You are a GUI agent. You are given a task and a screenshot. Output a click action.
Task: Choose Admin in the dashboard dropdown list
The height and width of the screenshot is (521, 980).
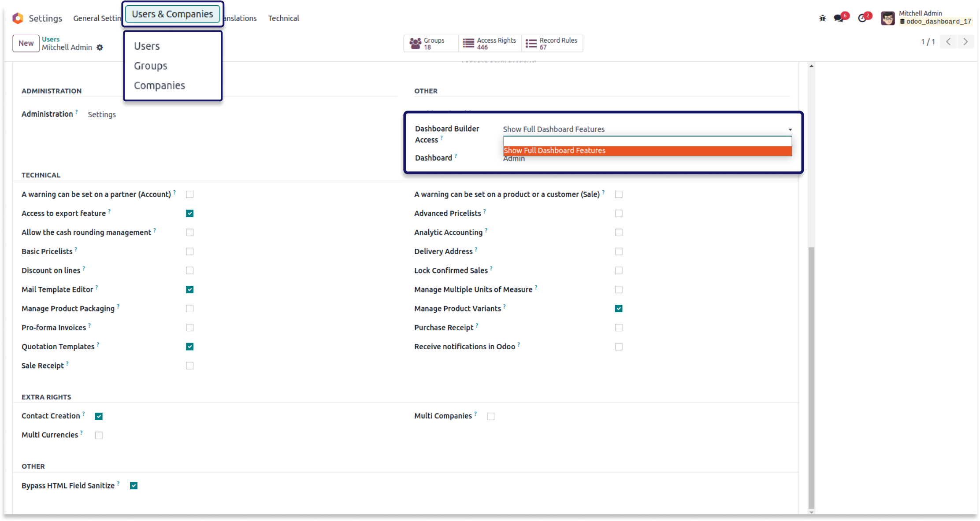coord(514,158)
